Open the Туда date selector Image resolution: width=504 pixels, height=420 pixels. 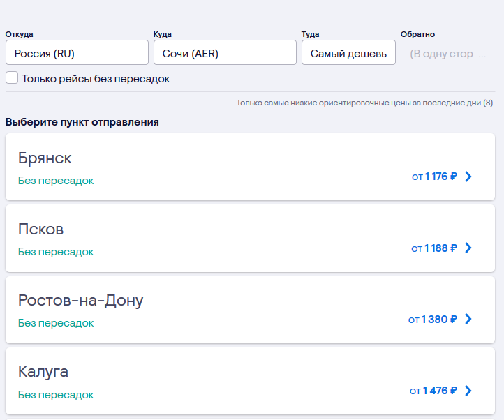click(x=348, y=53)
